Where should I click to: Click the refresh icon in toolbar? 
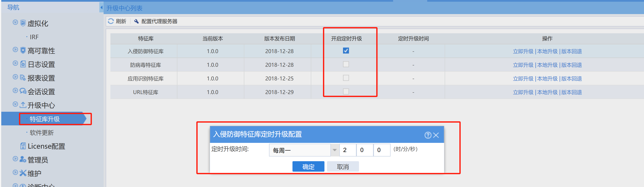[x=111, y=21]
